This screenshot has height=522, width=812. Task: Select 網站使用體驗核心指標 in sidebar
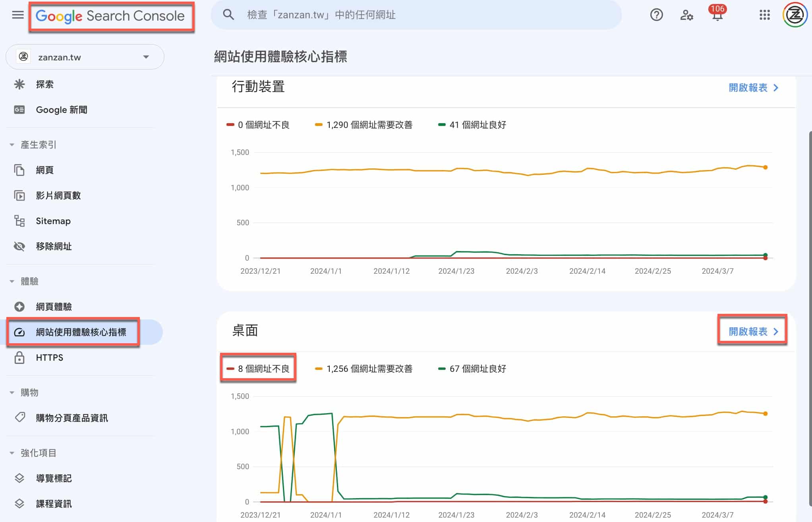click(81, 332)
